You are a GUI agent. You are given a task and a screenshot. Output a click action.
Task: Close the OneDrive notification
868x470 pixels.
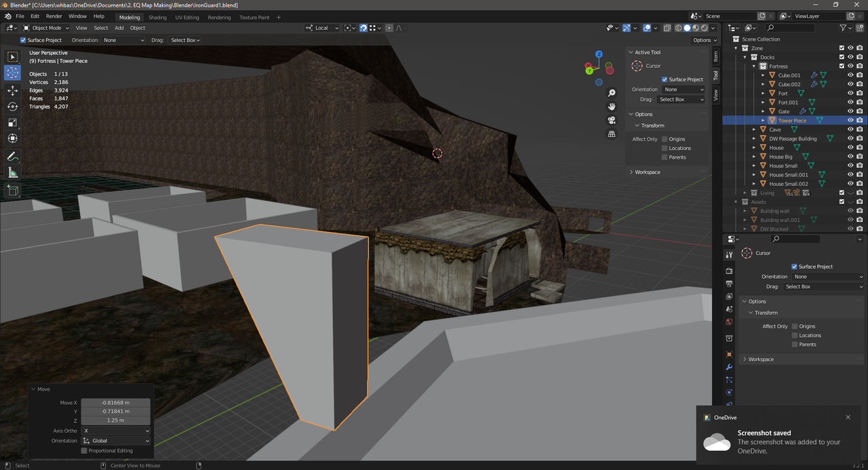[848, 418]
